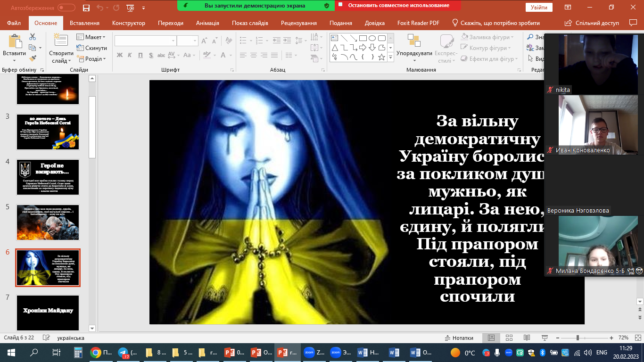Viewport: 644px width, 362px height.
Task: Click the Спільний доступ share button
Action: click(593, 23)
